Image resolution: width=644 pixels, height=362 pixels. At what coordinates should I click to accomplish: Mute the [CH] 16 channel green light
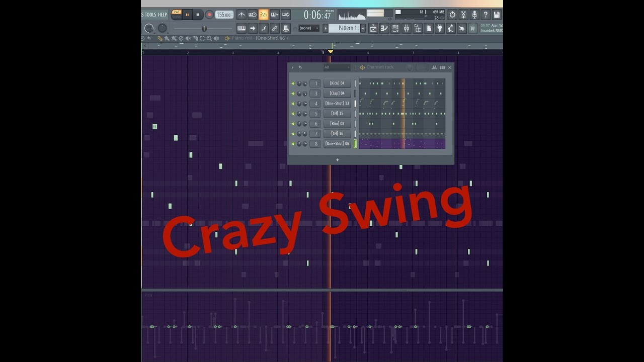pyautogui.click(x=293, y=134)
